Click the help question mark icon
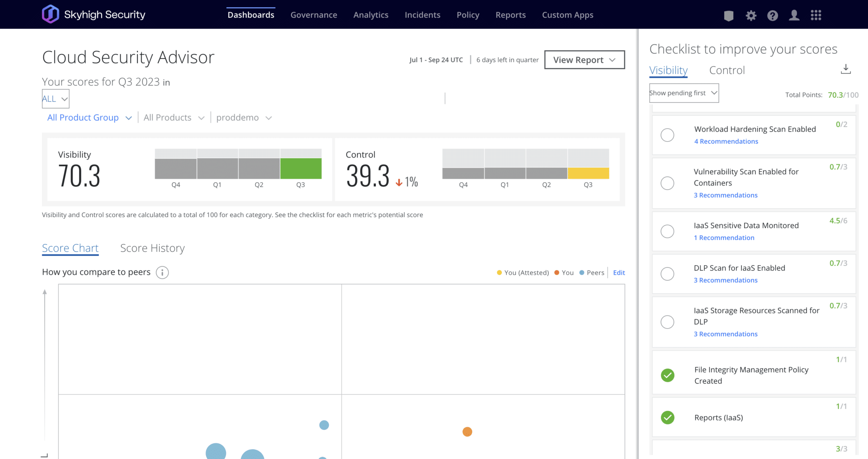 click(773, 16)
